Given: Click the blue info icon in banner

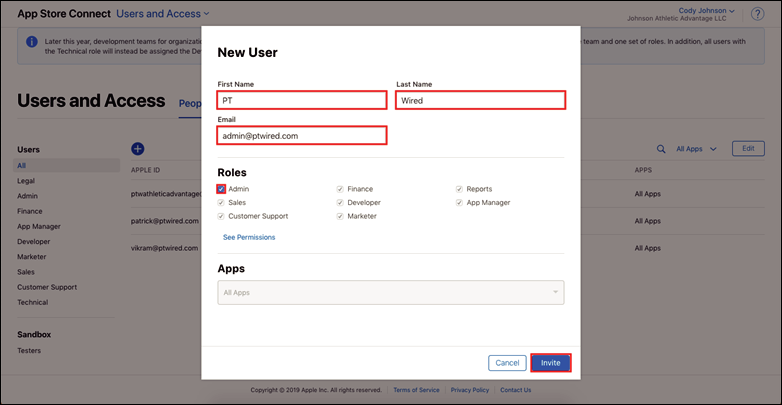Looking at the screenshot, I should (31, 42).
